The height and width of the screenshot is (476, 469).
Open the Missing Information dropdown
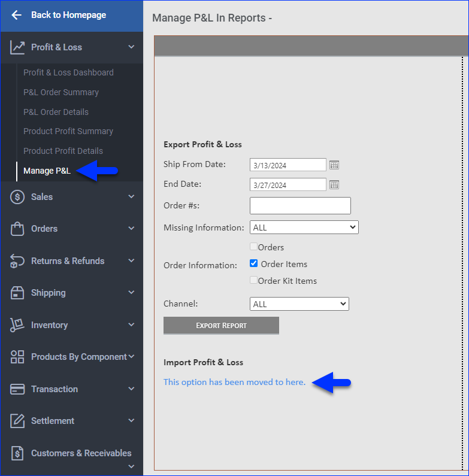click(304, 228)
